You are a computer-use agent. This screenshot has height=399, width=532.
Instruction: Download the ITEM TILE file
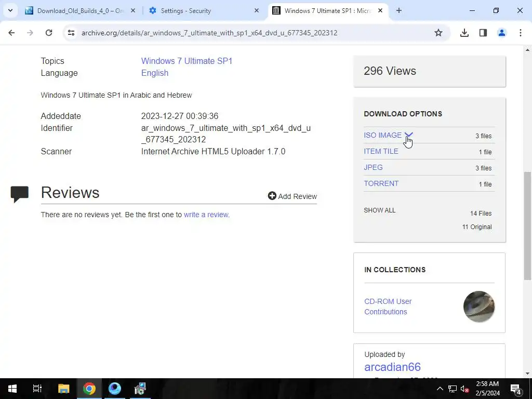[381, 151]
